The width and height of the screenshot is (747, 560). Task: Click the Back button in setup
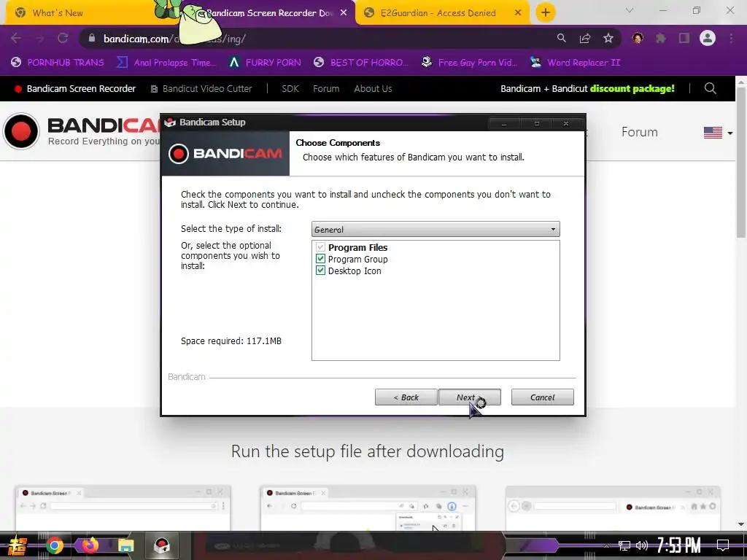click(406, 397)
